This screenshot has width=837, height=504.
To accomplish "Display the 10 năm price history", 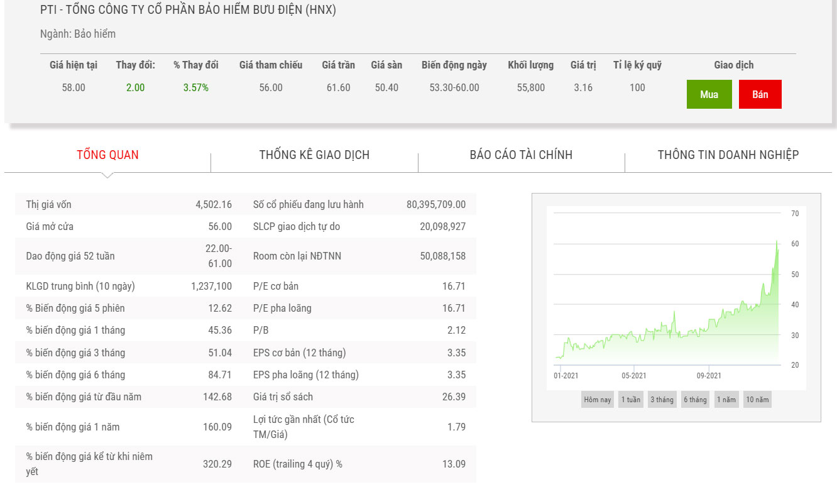I will pos(757,400).
